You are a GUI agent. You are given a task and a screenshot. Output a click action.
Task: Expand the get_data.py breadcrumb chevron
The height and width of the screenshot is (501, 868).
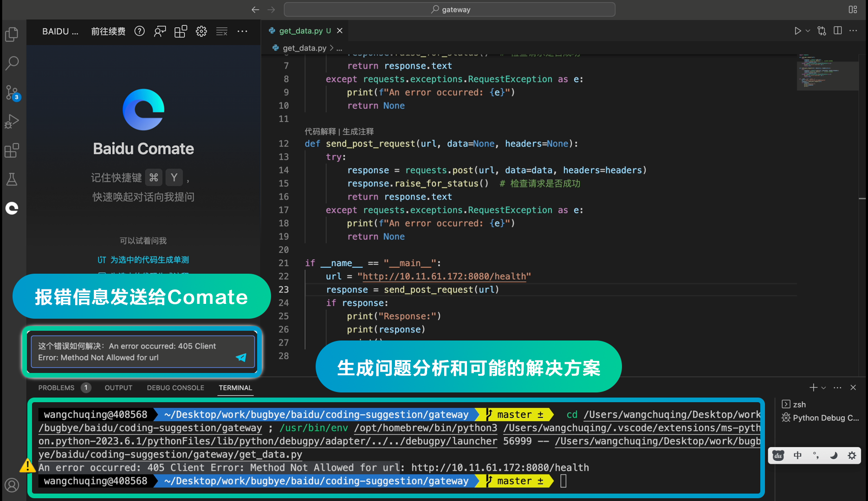tap(331, 47)
